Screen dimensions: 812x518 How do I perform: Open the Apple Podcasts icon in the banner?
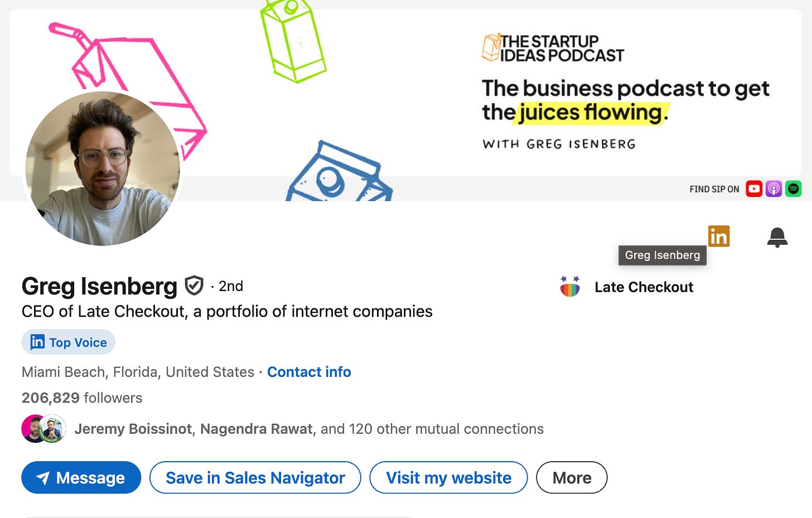tap(774, 188)
